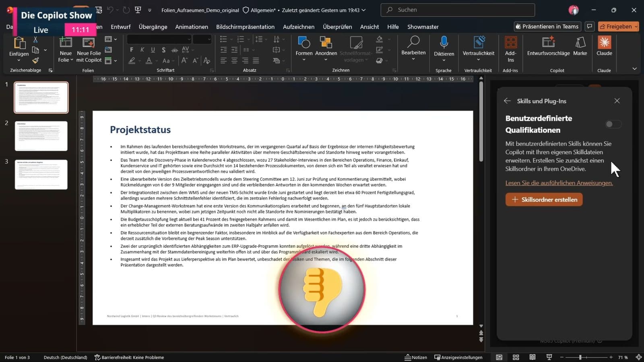The height and width of the screenshot is (362, 644).
Task: Toggle bold formatting F button
Action: pyautogui.click(x=132, y=50)
